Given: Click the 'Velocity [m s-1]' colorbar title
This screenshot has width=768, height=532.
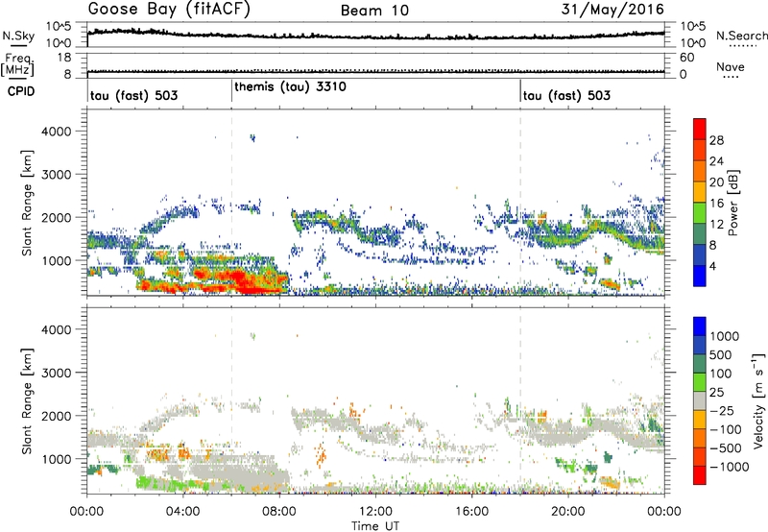Looking at the screenshot, I should (758, 400).
